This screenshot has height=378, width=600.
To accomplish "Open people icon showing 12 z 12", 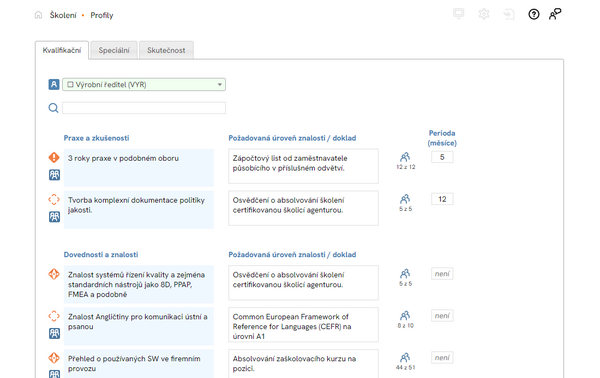I will click(x=405, y=157).
